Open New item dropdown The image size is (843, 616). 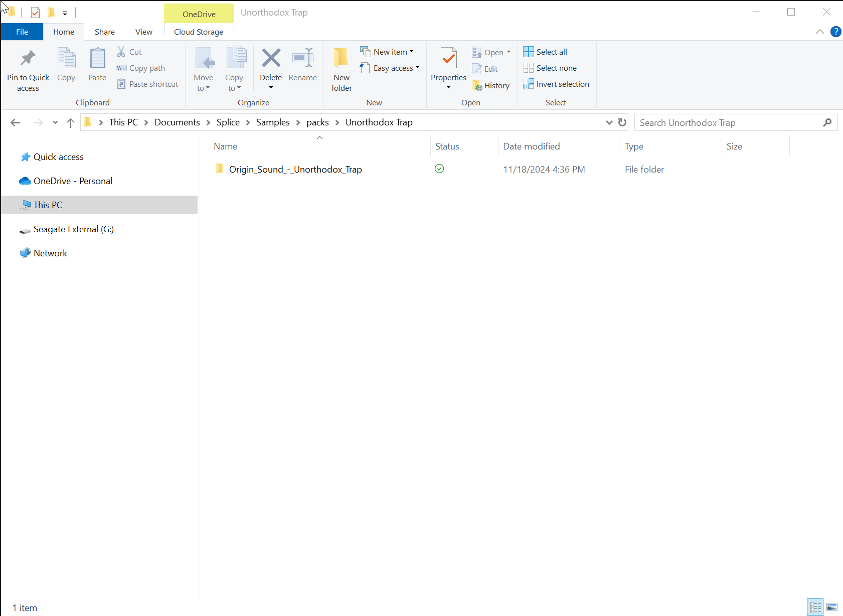pyautogui.click(x=387, y=52)
